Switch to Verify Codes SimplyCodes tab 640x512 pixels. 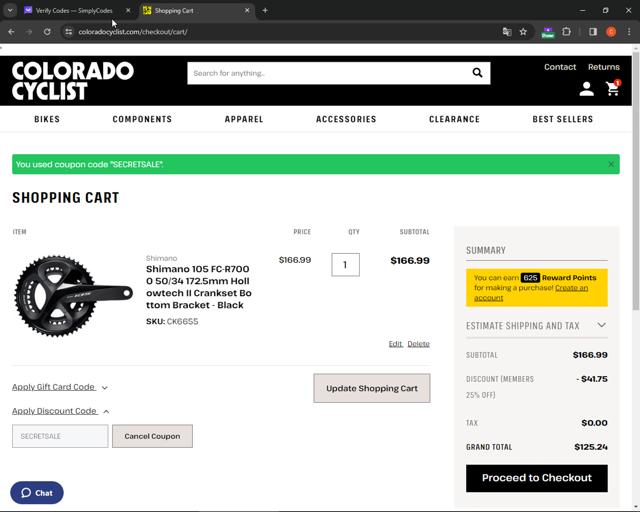click(73, 11)
